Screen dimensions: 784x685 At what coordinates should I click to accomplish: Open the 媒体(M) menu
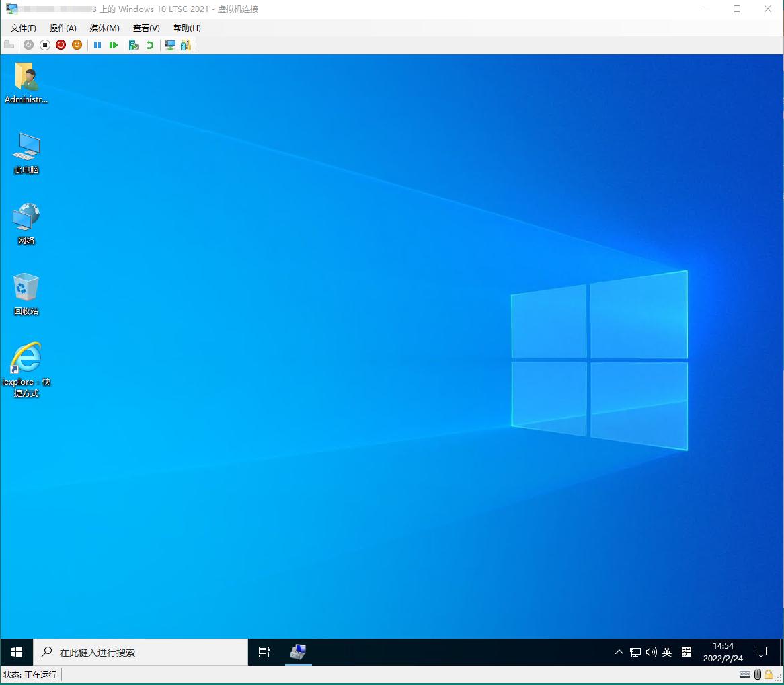[104, 28]
